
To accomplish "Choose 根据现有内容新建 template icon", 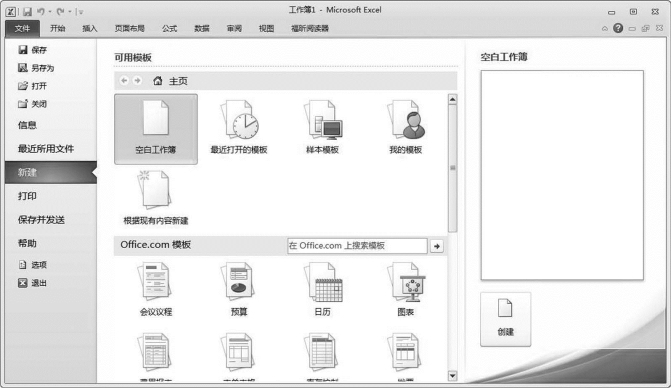I will point(156,198).
